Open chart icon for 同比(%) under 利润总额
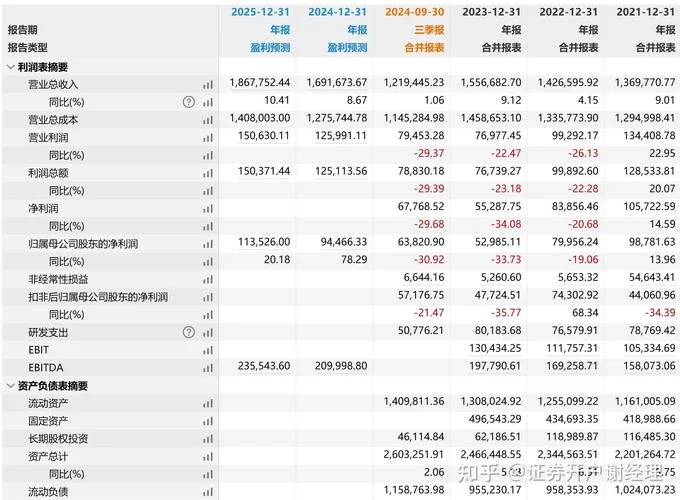This screenshot has width=680, height=500. pyautogui.click(x=208, y=191)
